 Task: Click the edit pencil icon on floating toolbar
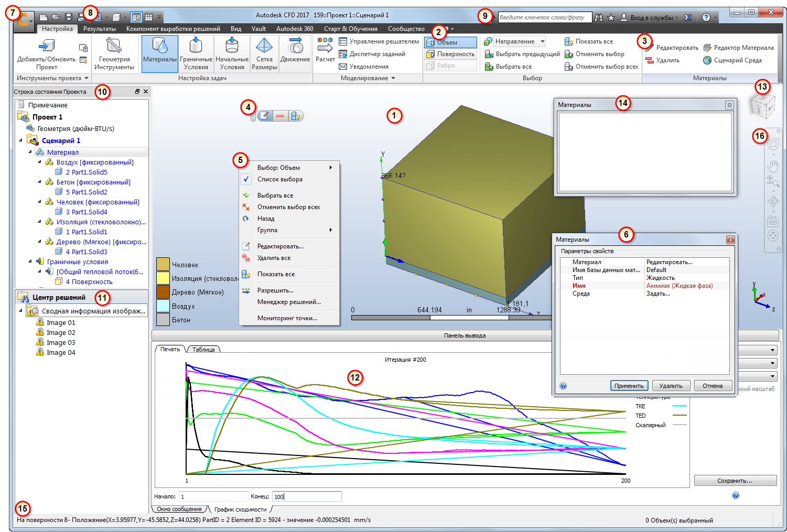(x=265, y=116)
